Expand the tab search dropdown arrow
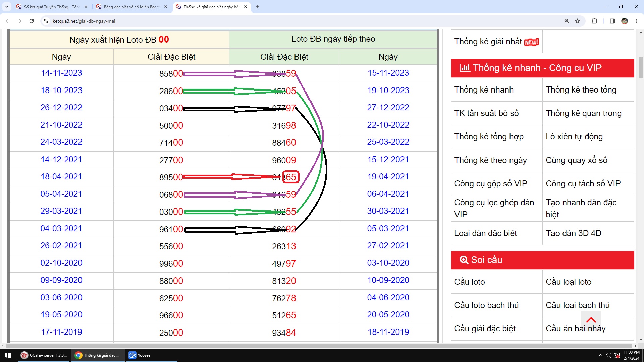This screenshot has height=362, width=644. click(6, 7)
